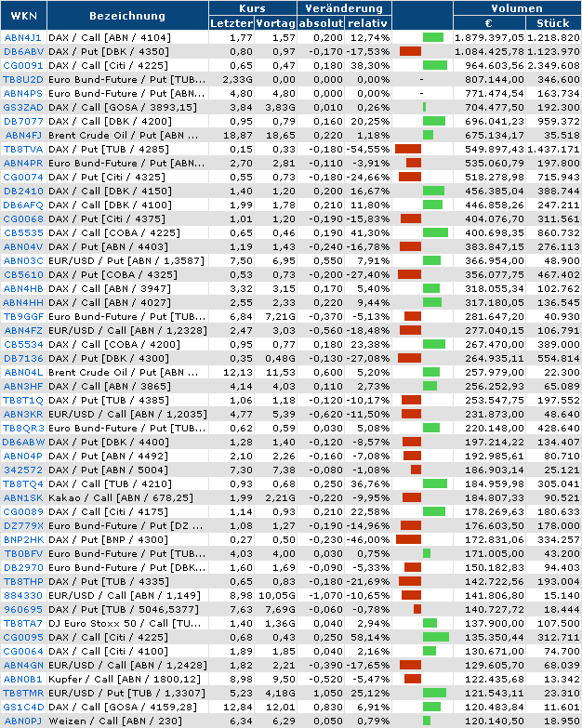The image size is (582, 728).
Task: Open WKN link TB8QR3
Action: pos(23,428)
